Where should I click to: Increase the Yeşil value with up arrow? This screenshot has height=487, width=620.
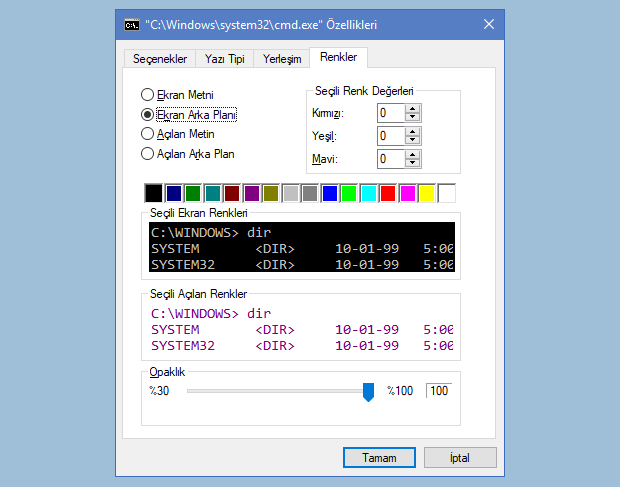(412, 132)
